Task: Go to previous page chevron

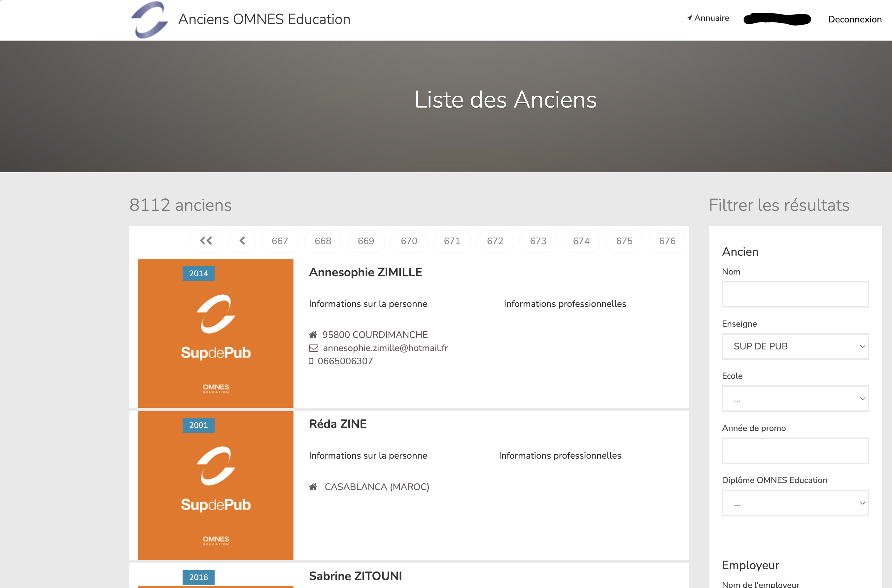Action: pyautogui.click(x=242, y=241)
